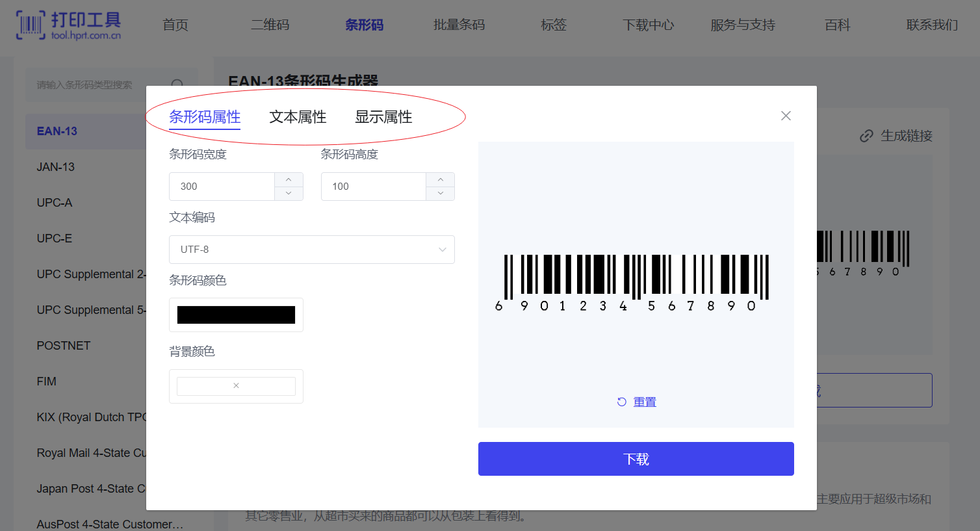The width and height of the screenshot is (980, 531).
Task: Open 下载中心 in top navigation
Action: point(649,25)
